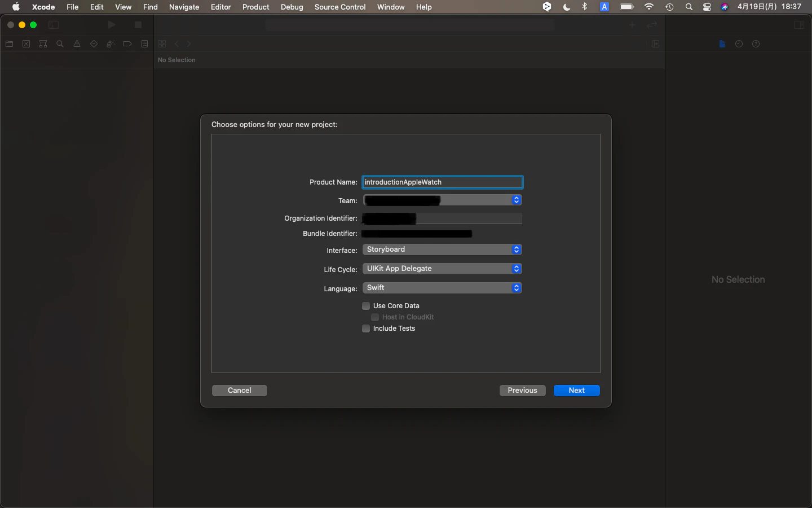
Task: Click the Wi-Fi status icon
Action: click(x=649, y=7)
